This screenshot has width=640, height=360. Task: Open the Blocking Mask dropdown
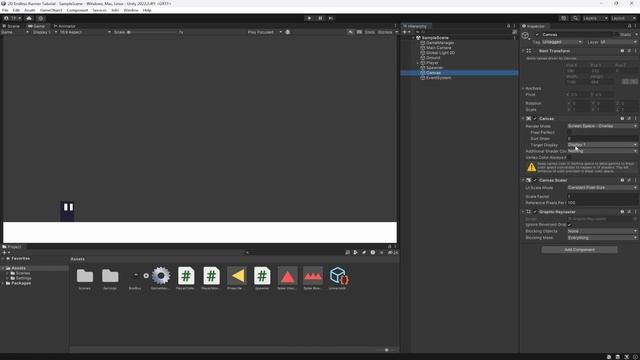602,238
